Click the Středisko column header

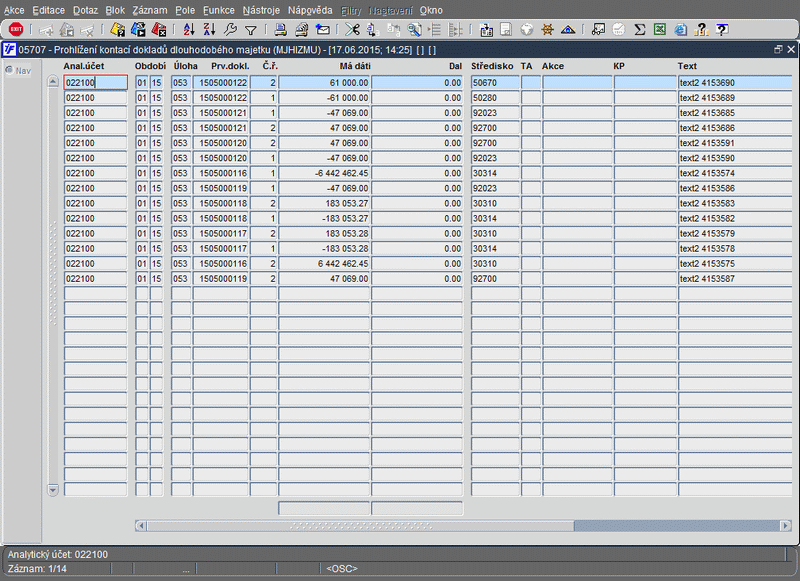[x=492, y=66]
